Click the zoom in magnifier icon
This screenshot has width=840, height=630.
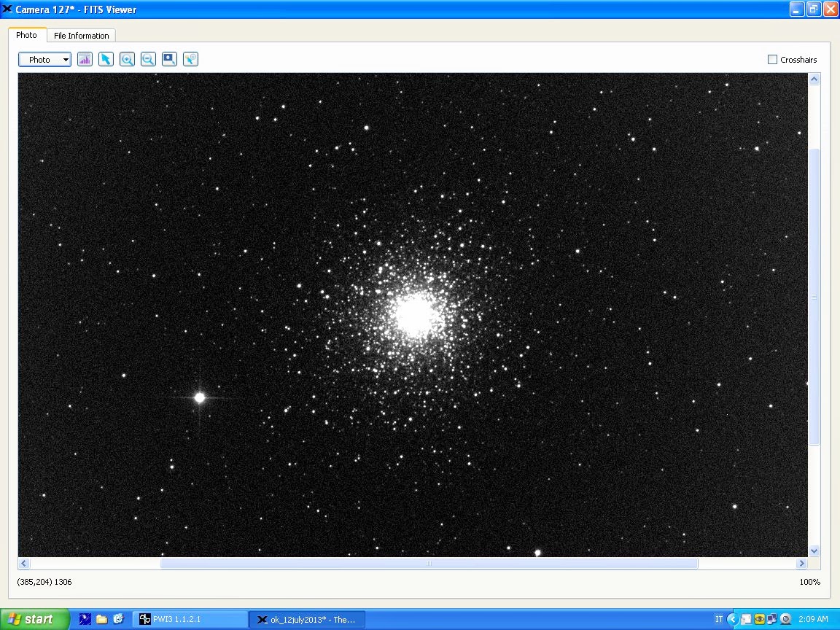click(x=127, y=60)
